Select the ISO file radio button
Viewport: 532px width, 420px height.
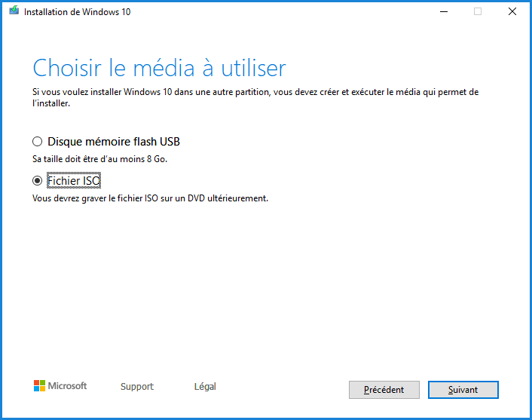pos(37,181)
